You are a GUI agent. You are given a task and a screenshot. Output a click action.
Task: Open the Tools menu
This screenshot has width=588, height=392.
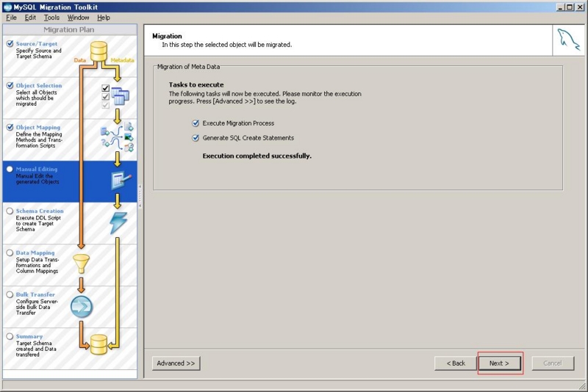51,18
